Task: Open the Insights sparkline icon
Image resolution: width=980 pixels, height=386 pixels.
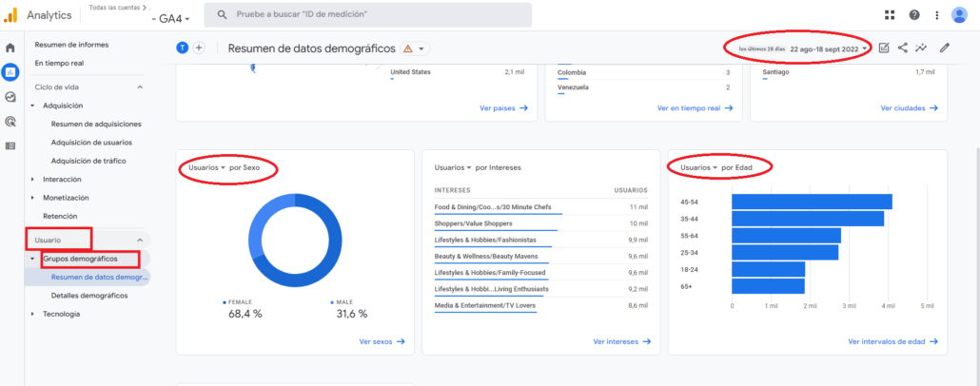Action: (x=921, y=48)
